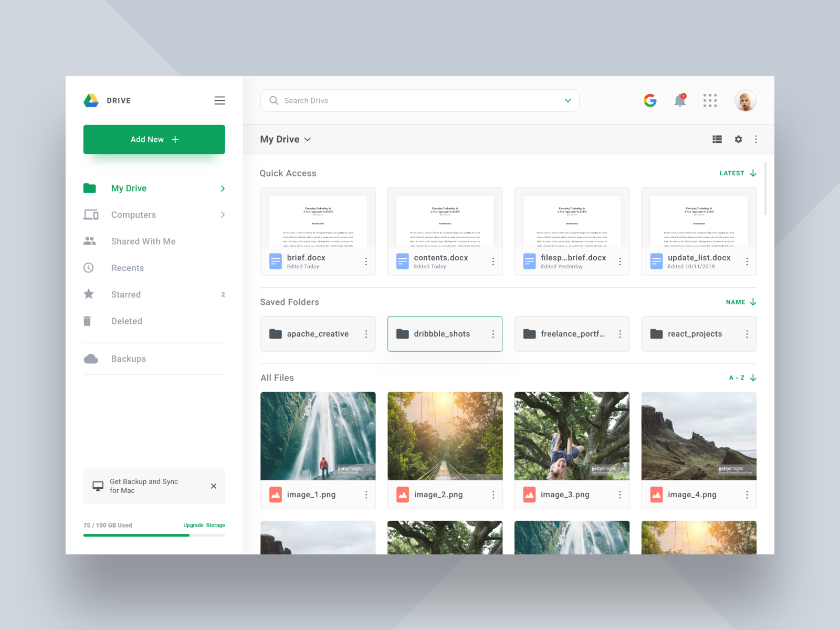
Task: Open the Backups cloud section
Action: tap(128, 359)
